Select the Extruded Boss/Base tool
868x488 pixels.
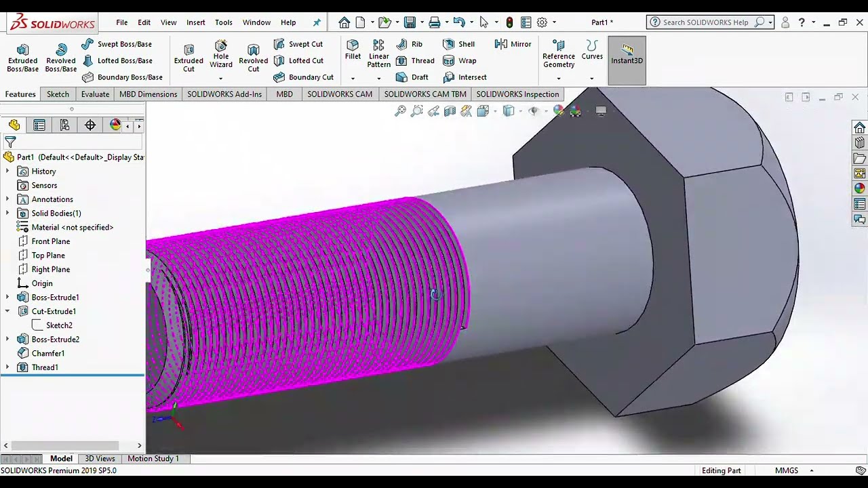[x=22, y=58]
